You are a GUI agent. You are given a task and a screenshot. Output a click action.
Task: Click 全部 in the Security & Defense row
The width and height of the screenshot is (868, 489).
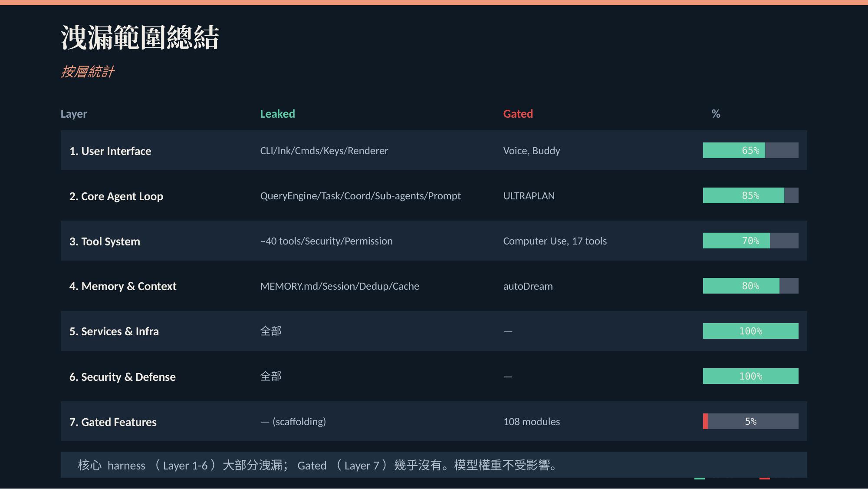click(x=271, y=376)
